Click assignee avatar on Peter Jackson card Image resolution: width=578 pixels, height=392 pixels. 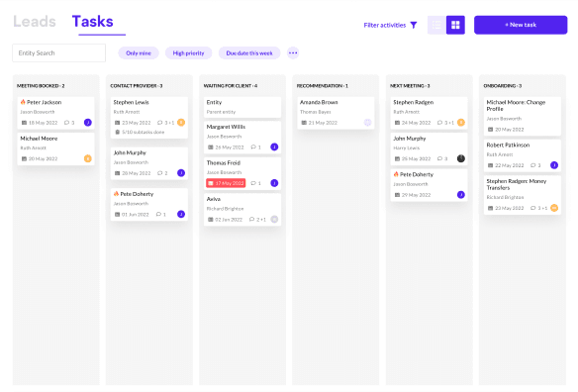tap(88, 123)
